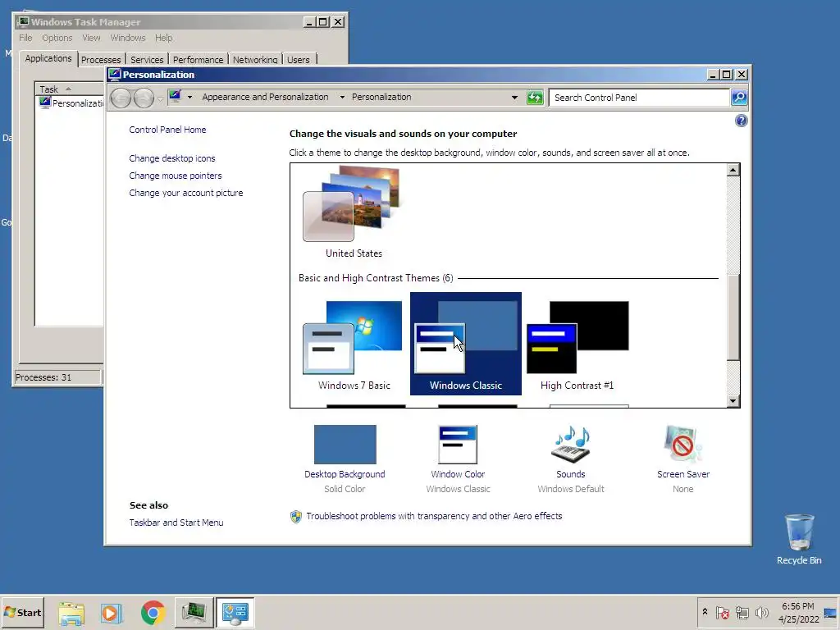Image resolution: width=840 pixels, height=630 pixels.
Task: Click the network tray icon
Action: (742, 612)
